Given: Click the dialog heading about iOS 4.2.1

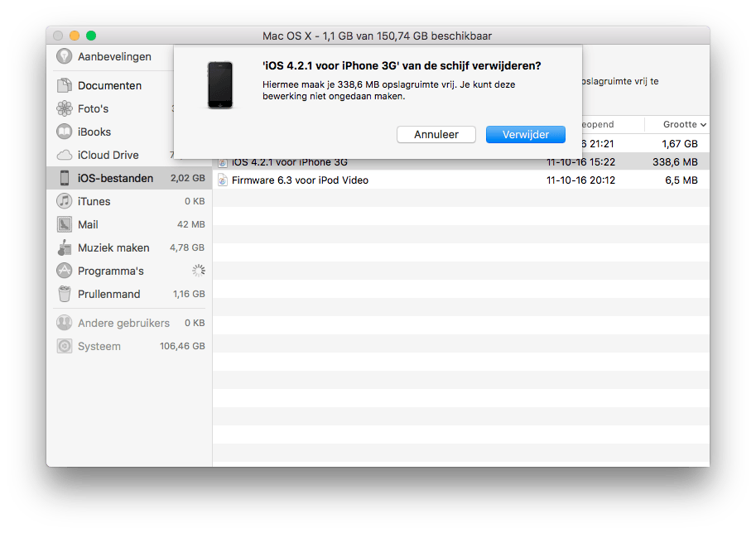Looking at the screenshot, I should (x=402, y=66).
